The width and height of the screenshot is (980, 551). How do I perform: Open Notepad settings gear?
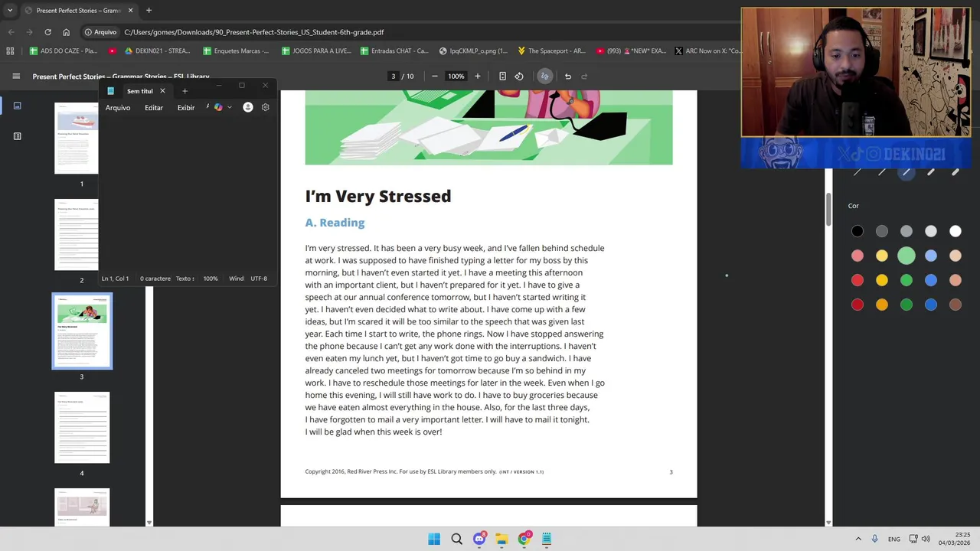click(x=266, y=107)
